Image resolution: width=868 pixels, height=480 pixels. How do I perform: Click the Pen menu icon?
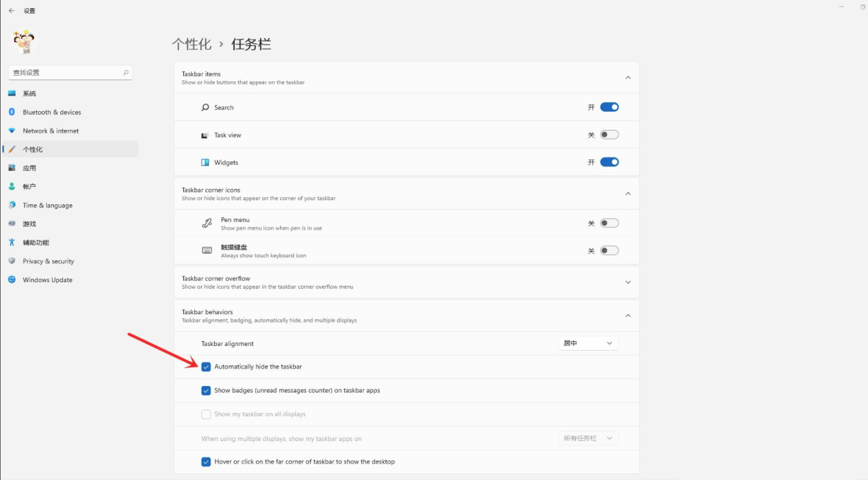[x=206, y=223]
